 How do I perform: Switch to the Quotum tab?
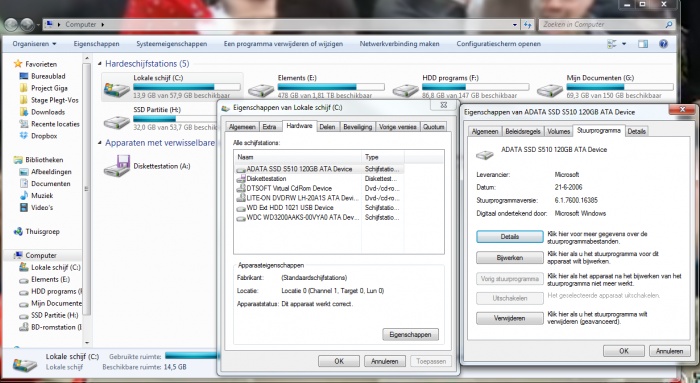click(433, 127)
